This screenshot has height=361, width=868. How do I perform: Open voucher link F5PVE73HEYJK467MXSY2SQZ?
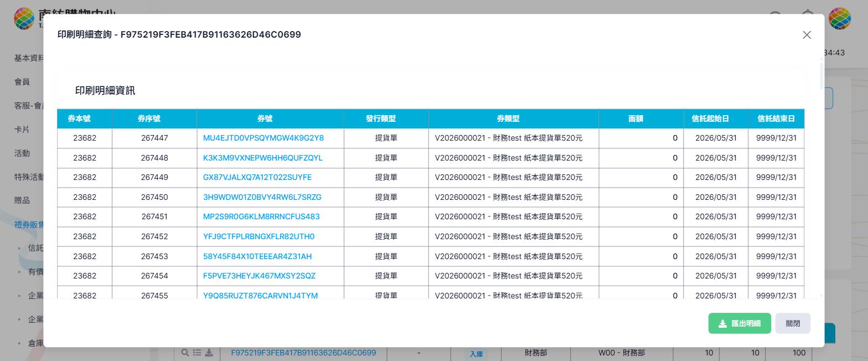259,276
